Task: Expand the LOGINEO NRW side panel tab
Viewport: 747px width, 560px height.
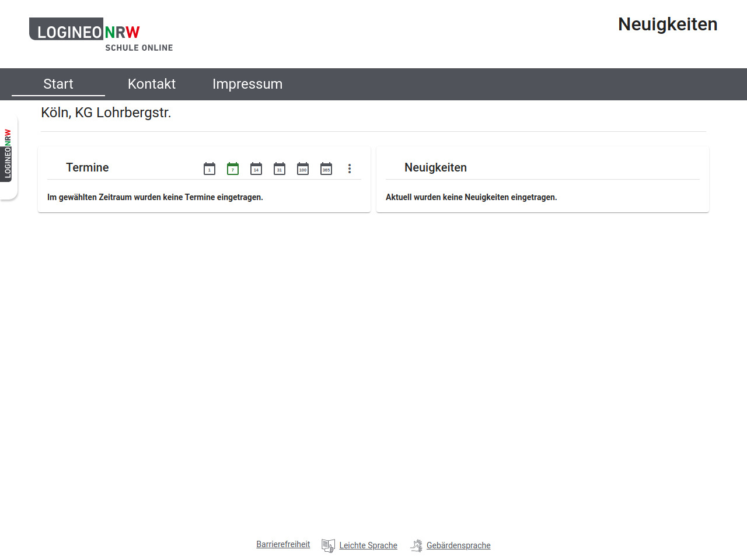Action: click(x=8, y=154)
